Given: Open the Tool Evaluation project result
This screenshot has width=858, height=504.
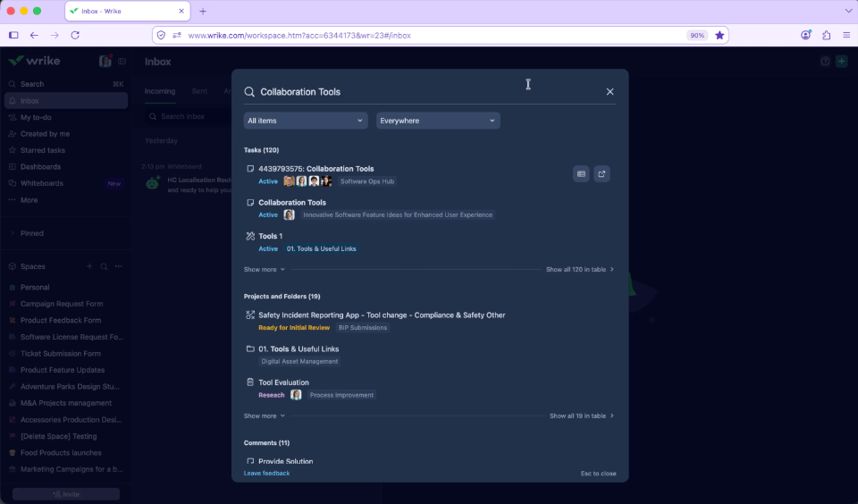Looking at the screenshot, I should (x=283, y=382).
